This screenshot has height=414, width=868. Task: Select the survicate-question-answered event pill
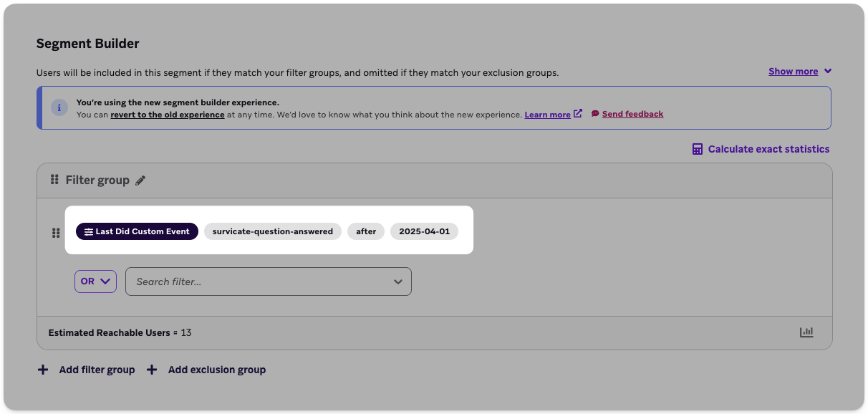pos(272,231)
